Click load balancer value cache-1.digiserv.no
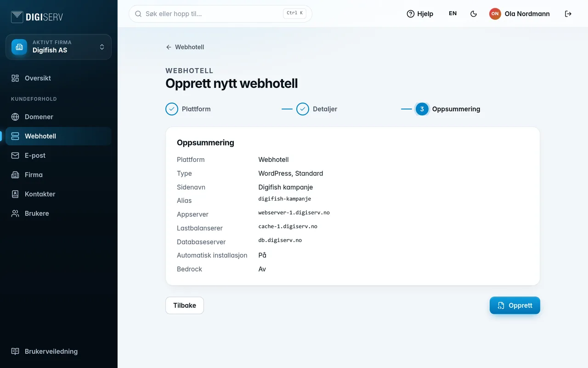This screenshot has width=588, height=368. [288, 226]
